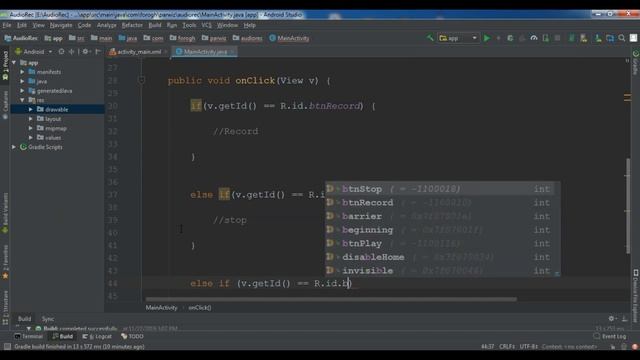Expand the mipmap folder arrow
Image resolution: width=640 pixels, height=360 pixels.
pos(31,128)
